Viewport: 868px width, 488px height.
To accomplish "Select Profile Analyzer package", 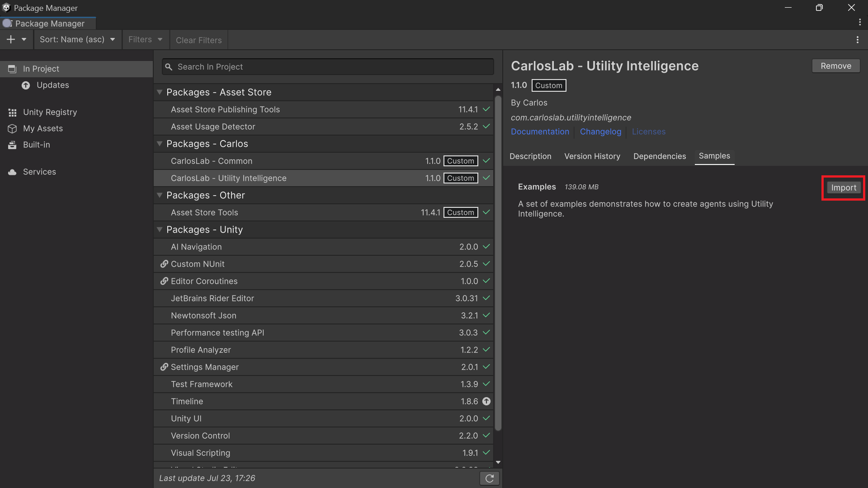I will pos(324,350).
